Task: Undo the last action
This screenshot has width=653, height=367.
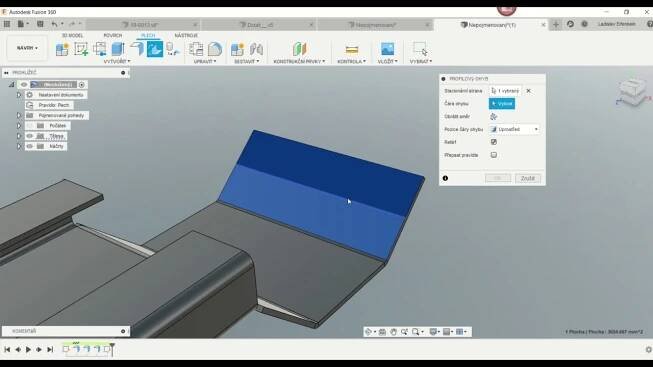Action: point(55,24)
